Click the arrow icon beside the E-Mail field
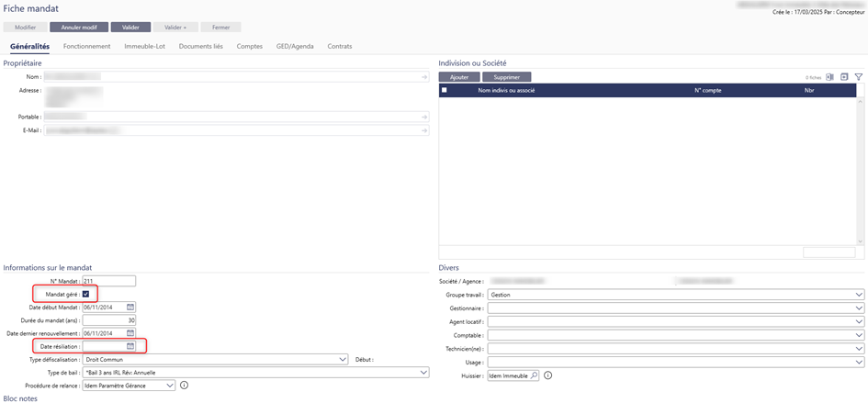The image size is (868, 403). click(x=424, y=131)
